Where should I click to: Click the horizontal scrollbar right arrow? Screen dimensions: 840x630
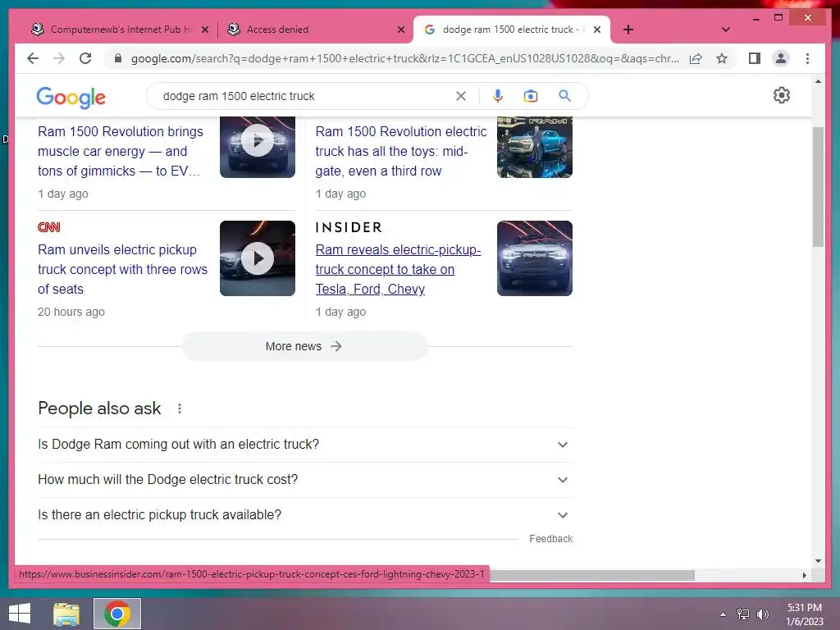(x=804, y=575)
